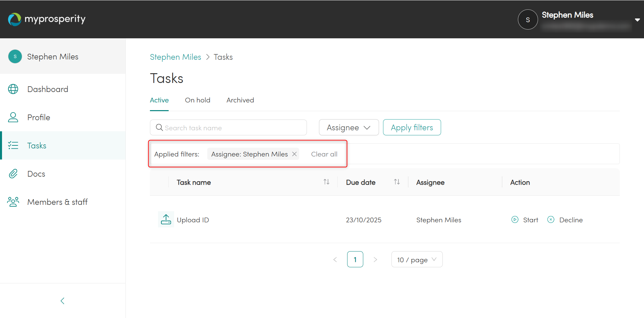Open Docs in the sidebar

(x=63, y=174)
